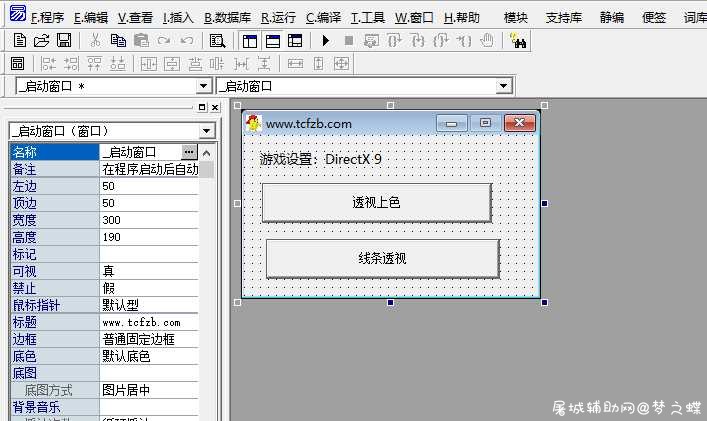
Task: Open the F.程序 menu
Action: 47,18
